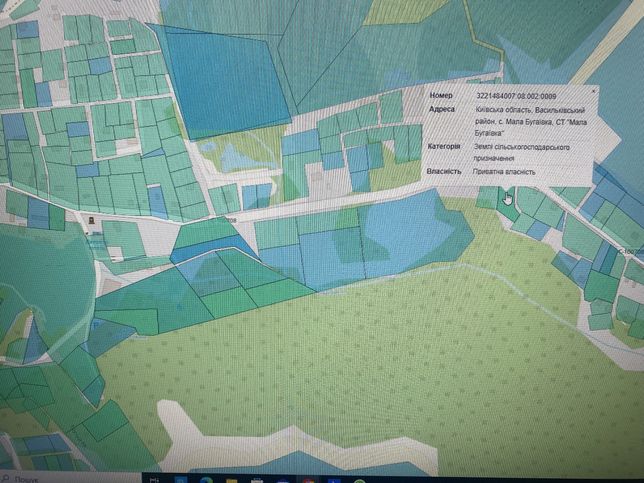Image resolution: width=644 pixels, height=483 pixels.
Task: Open Microsoft Edge from the taskbar
Action: pos(207,480)
